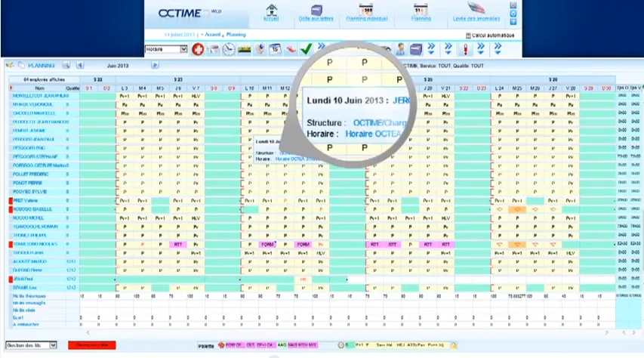Click horizontal scrollbar right arrow
Viewport: 644px width, 358px height.
(606, 332)
